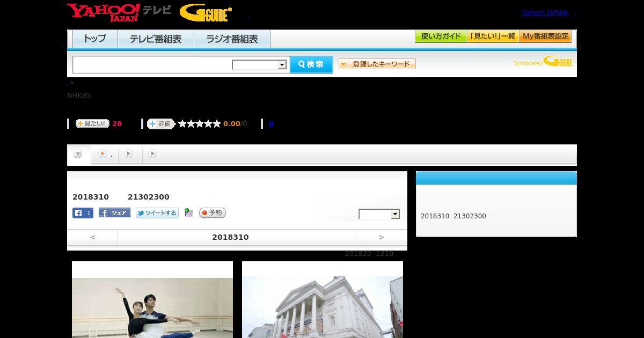Expand the dropdown beside the 予約 button
Viewport: 644px width, 338px height.
pos(379,214)
